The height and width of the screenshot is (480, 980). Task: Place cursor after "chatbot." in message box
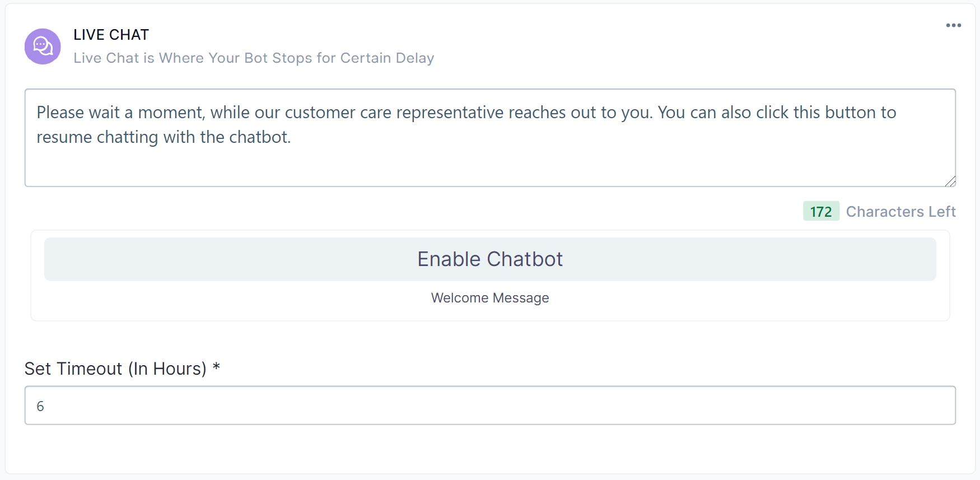coord(292,137)
